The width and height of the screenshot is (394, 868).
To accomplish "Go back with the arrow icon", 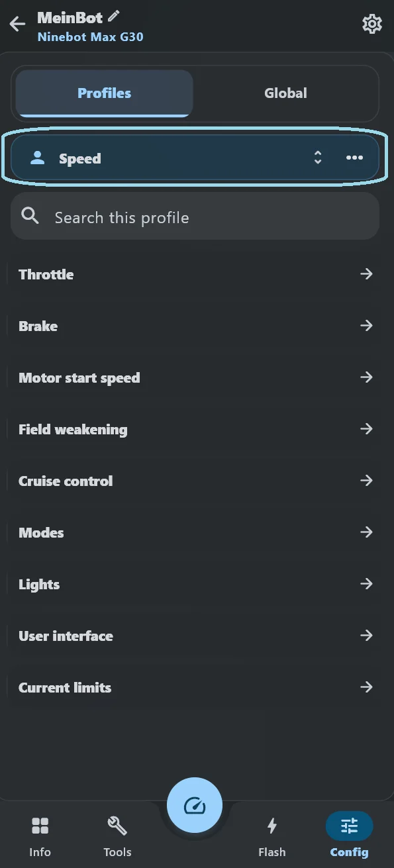I will pos(17,25).
